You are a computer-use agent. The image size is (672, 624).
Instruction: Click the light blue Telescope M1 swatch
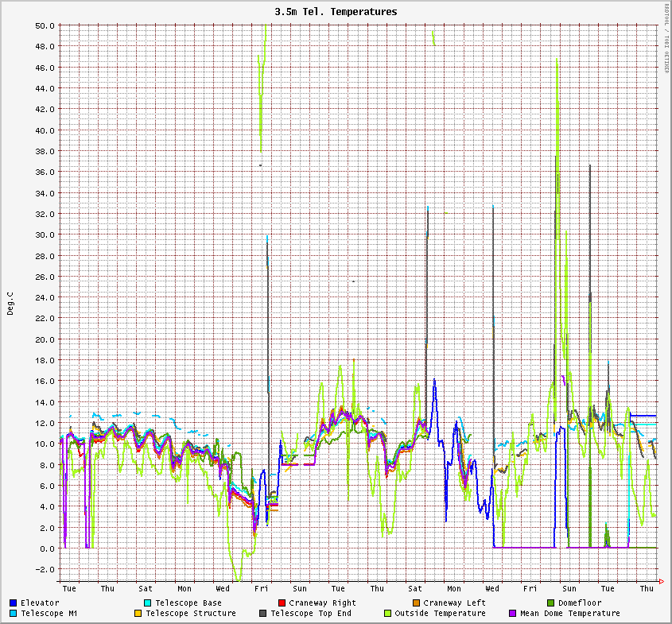click(14, 614)
